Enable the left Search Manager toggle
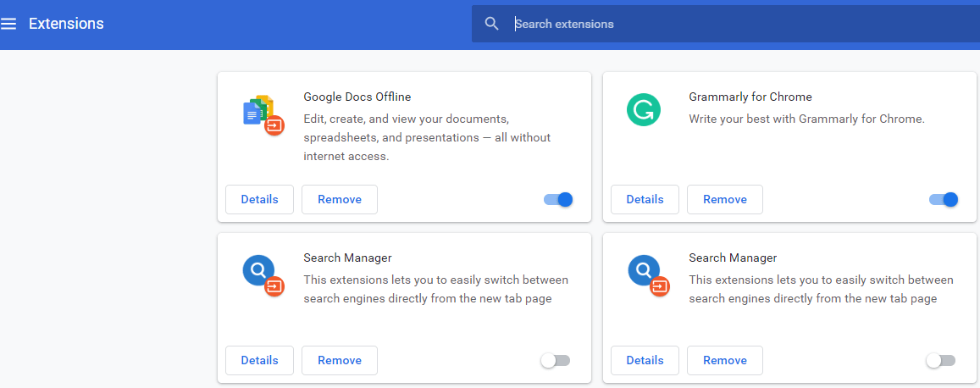Image resolution: width=980 pixels, height=388 pixels. click(556, 361)
